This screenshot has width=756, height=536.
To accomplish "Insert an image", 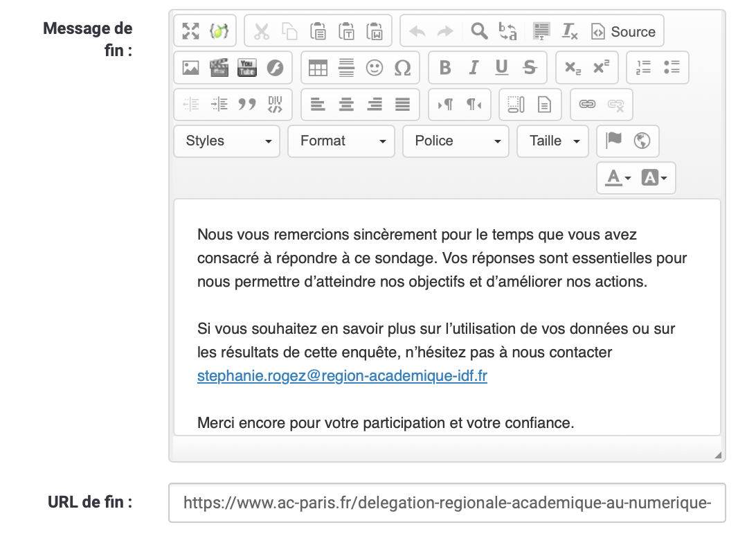I will tap(190, 68).
